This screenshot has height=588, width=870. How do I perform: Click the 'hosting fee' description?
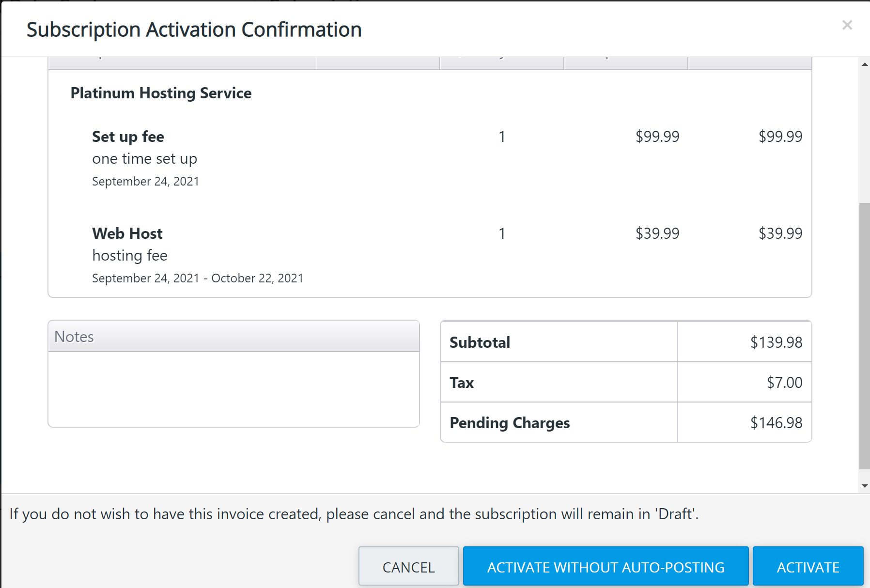pyautogui.click(x=130, y=255)
